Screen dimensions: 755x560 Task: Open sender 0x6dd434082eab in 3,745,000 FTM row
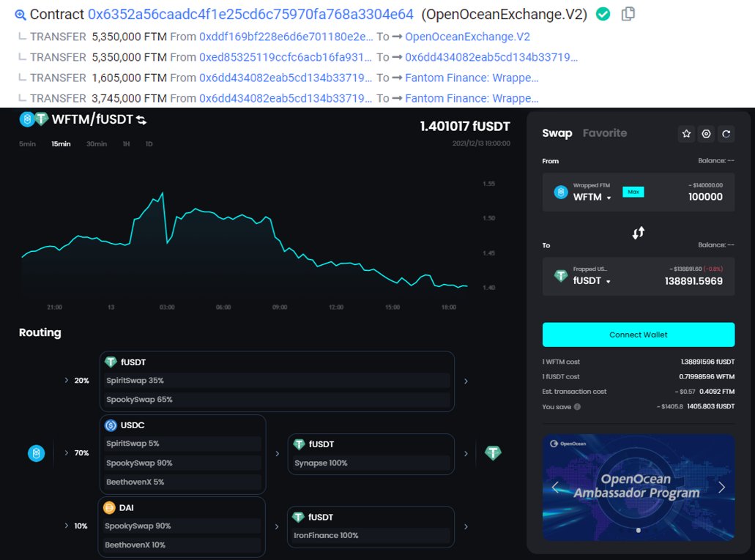[286, 99]
